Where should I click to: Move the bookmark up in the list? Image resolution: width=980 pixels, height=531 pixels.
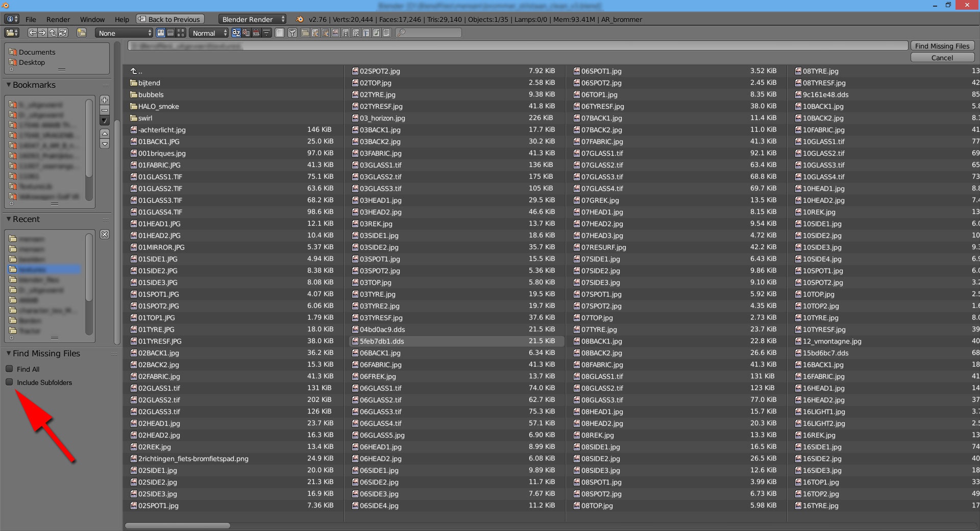tap(105, 133)
